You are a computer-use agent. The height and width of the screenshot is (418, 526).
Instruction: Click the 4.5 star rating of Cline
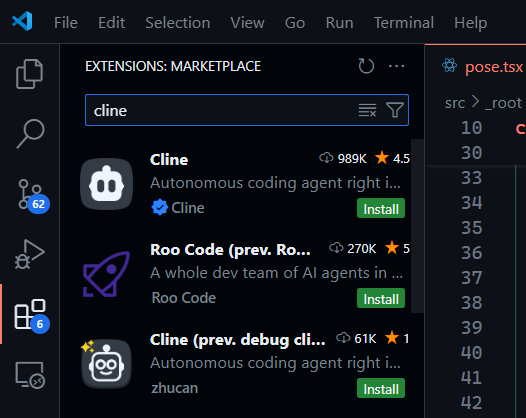pos(392,158)
